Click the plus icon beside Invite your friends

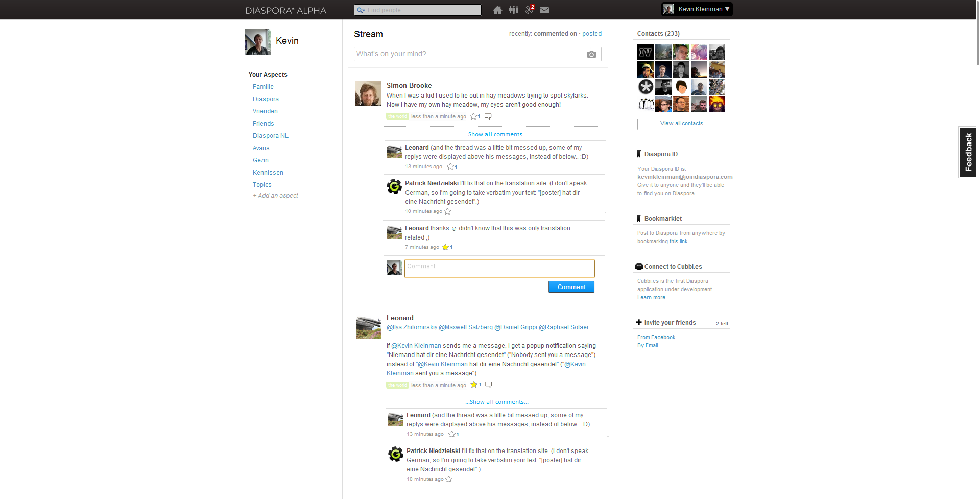(639, 322)
